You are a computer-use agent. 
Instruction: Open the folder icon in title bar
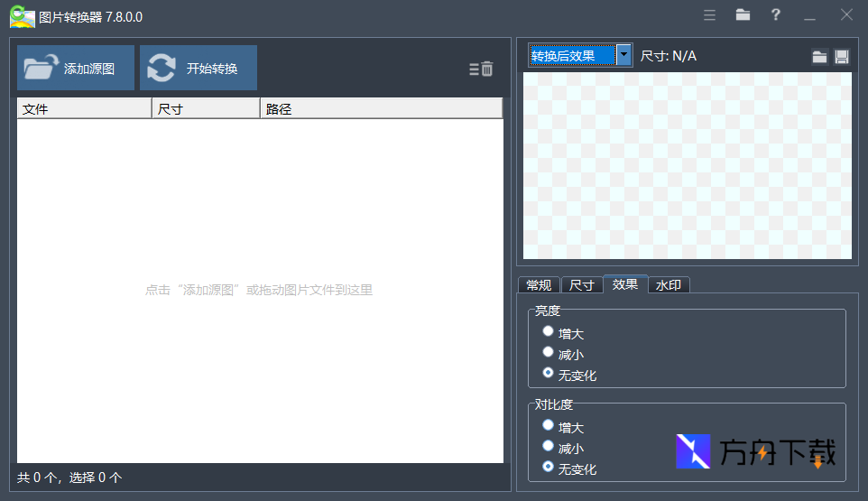pyautogui.click(x=743, y=15)
